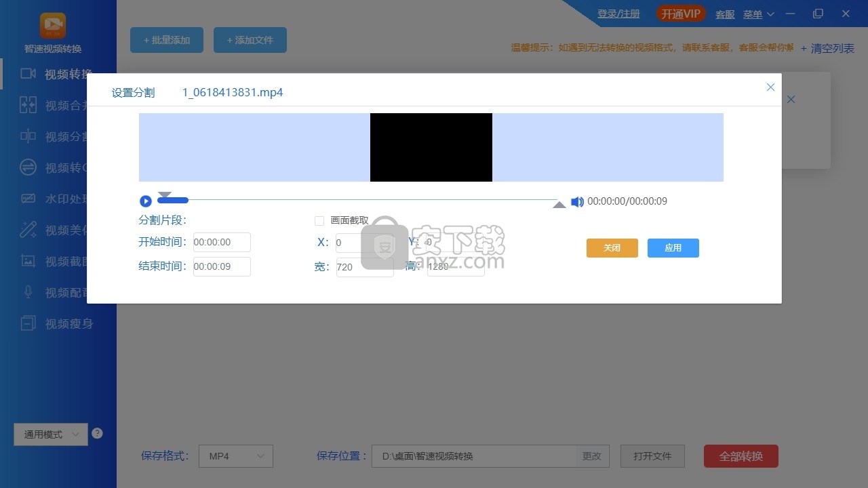Image resolution: width=868 pixels, height=488 pixels.
Task: Close the split settings dialog
Action: pos(770,87)
